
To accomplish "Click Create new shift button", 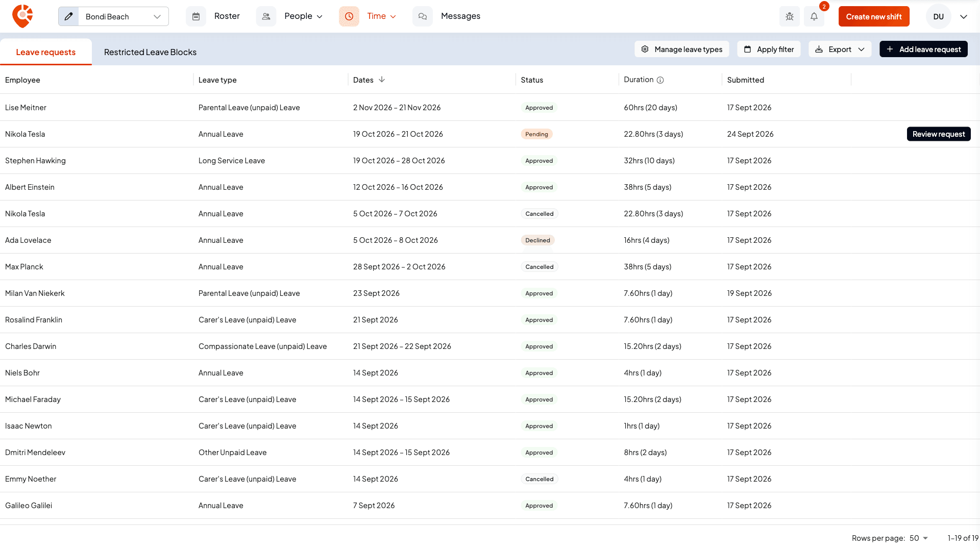I will [874, 16].
